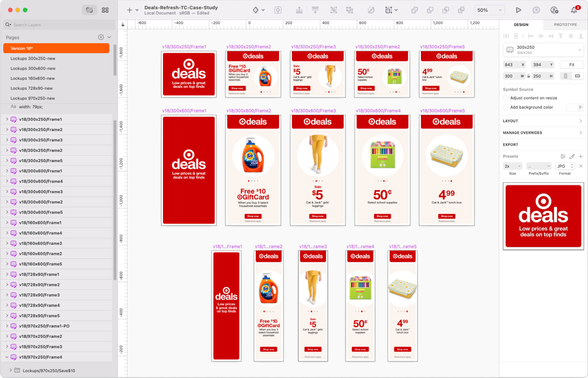Viewport: 588px width, 378px height.
Task: Align selection to top edge
Action: [x=561, y=36]
